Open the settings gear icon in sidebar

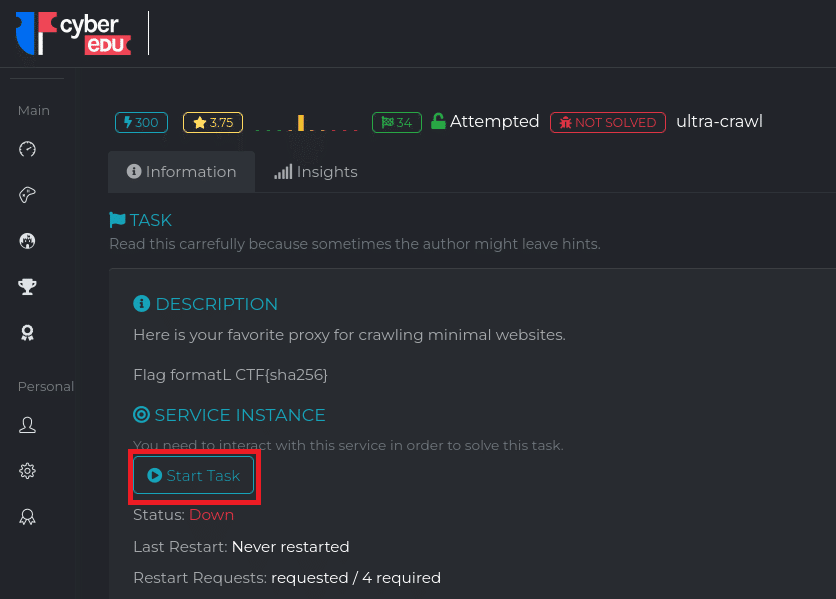coord(27,471)
